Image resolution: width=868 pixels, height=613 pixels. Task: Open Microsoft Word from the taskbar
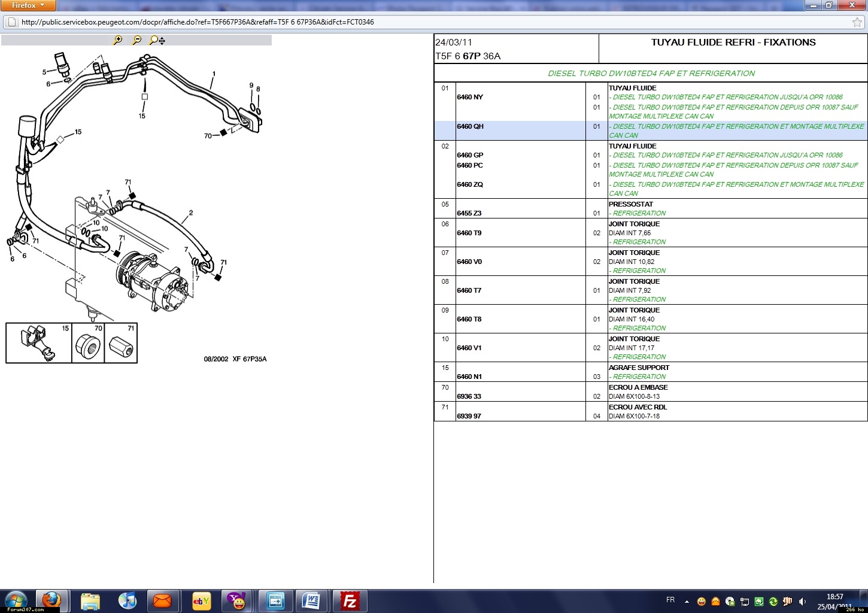point(311,600)
